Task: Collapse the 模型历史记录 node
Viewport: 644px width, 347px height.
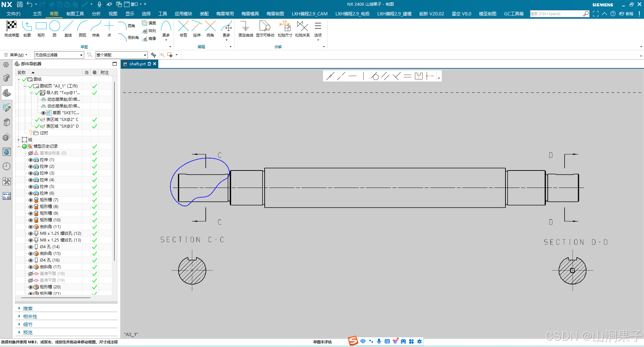Action: 19,146
